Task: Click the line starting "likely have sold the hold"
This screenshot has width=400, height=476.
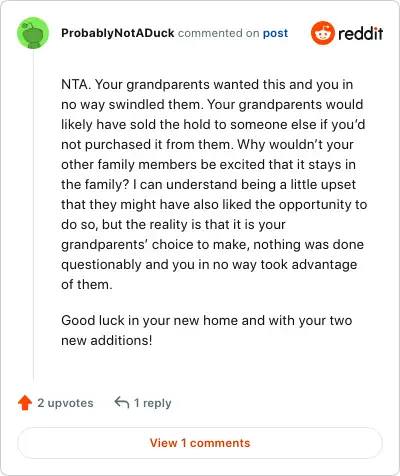Action: click(213, 124)
